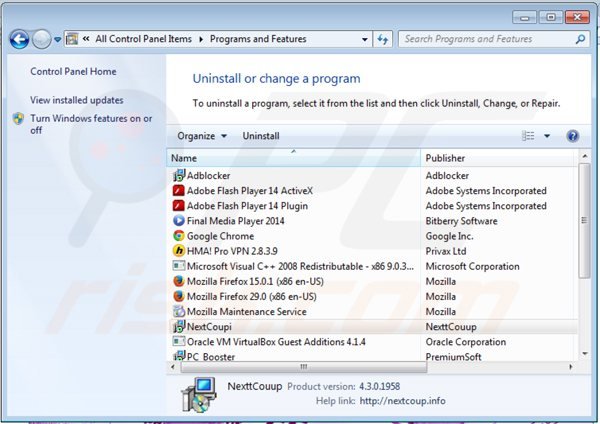Viewport: 600px width, 424px height.
Task: Click the Uninstall toolbar button
Action: 261,136
